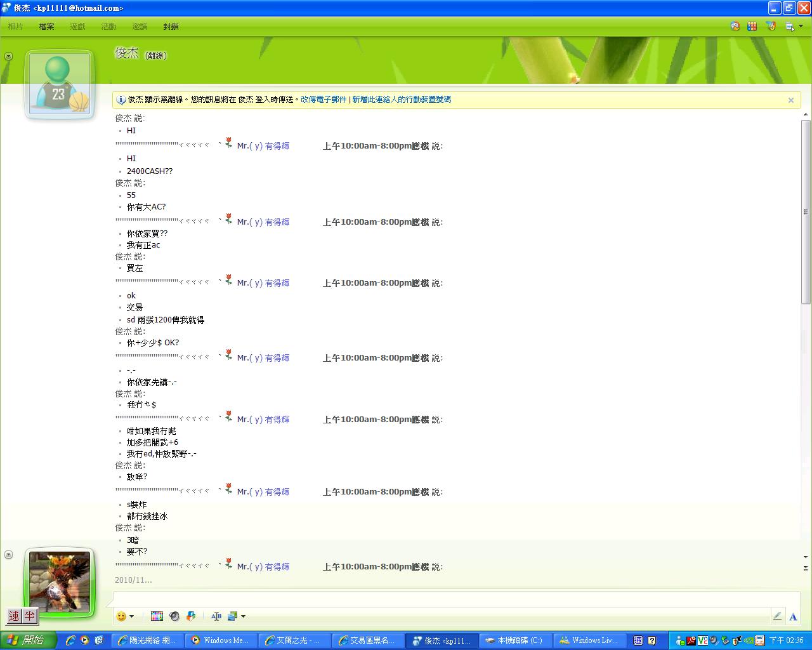The height and width of the screenshot is (650, 812).
Task: Click the background picker icon
Action: click(x=233, y=616)
